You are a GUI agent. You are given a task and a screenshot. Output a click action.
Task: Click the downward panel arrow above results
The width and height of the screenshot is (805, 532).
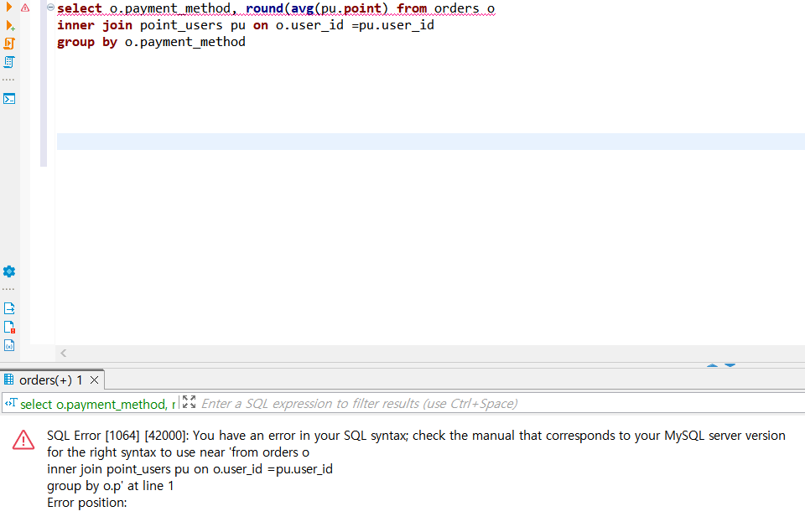(x=730, y=365)
